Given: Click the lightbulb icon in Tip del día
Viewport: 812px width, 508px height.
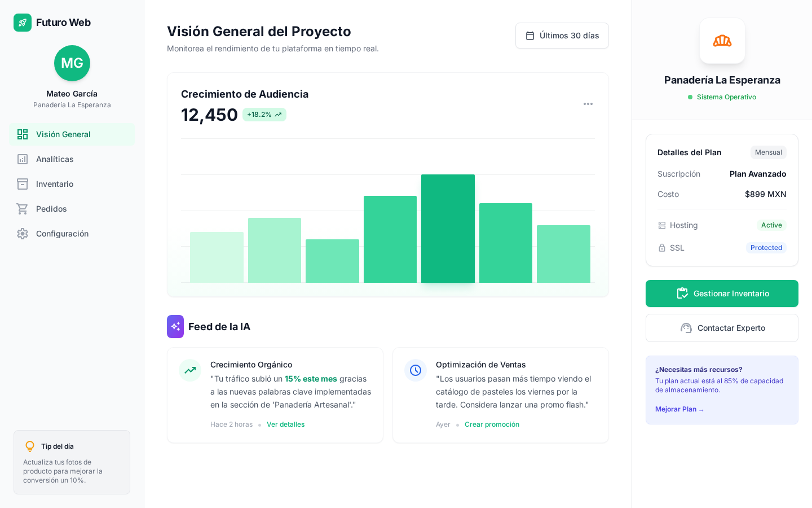Looking at the screenshot, I should pyautogui.click(x=30, y=446).
